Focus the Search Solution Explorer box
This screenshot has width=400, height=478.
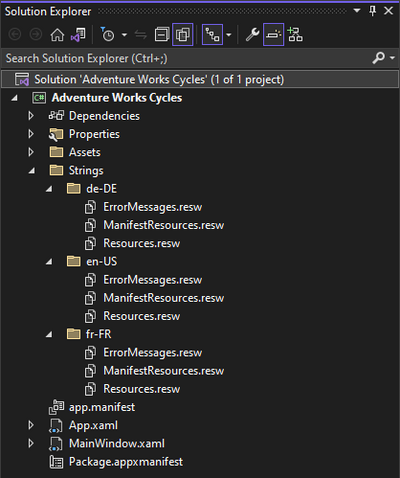pos(187,58)
